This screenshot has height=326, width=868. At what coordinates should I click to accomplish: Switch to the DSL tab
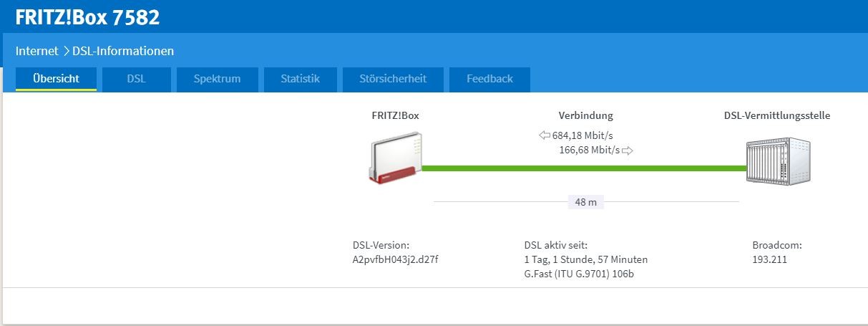click(x=136, y=79)
